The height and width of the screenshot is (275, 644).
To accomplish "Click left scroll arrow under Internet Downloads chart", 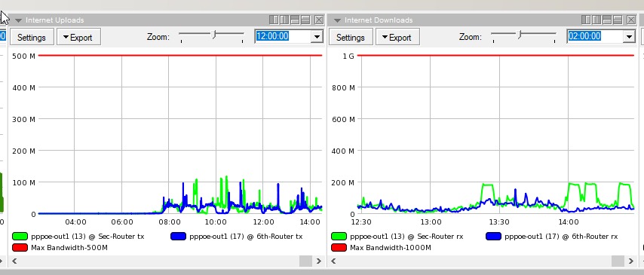I will coord(333,261).
